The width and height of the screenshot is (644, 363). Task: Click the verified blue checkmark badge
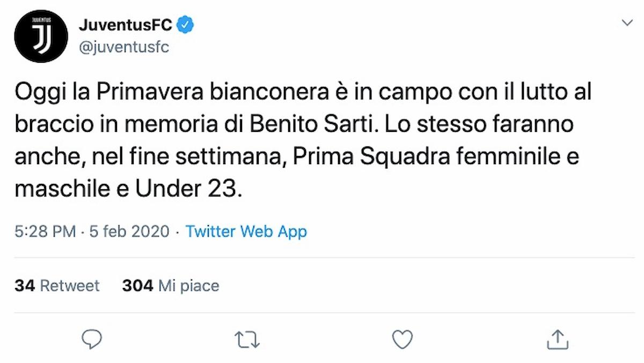click(185, 24)
